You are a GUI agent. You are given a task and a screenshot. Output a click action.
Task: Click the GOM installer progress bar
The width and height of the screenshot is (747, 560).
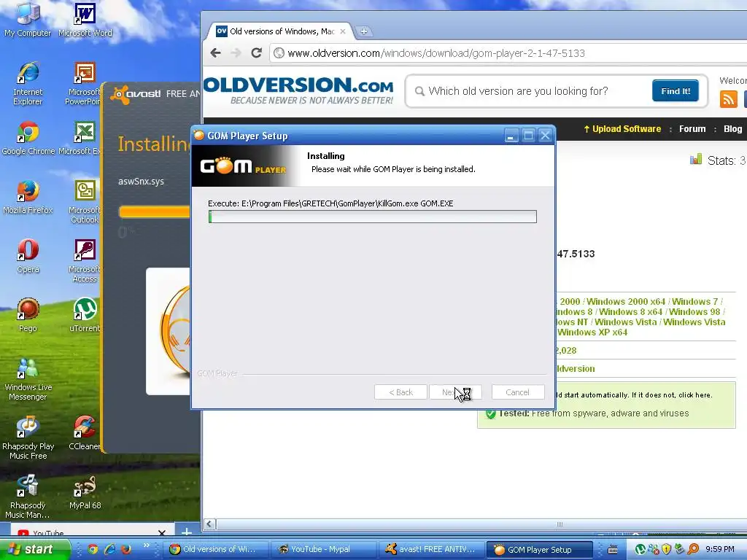(x=373, y=217)
